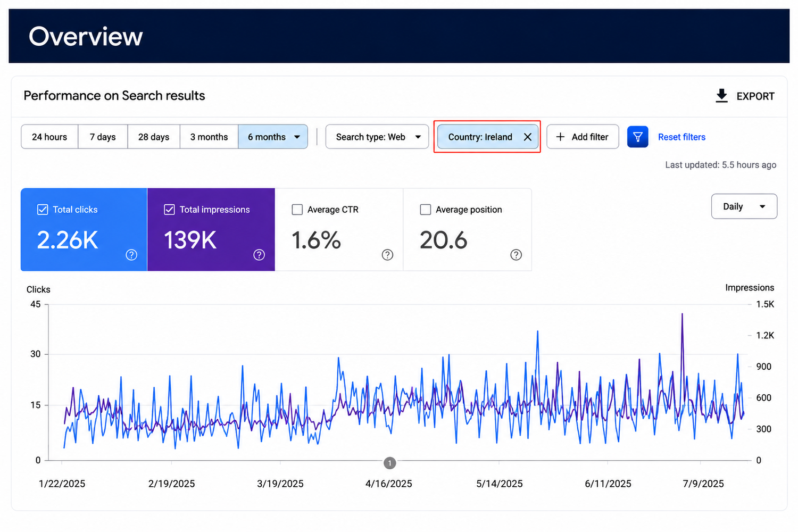798x532 pixels.
Task: Enable the Average CTR checkbox
Action: (297, 210)
